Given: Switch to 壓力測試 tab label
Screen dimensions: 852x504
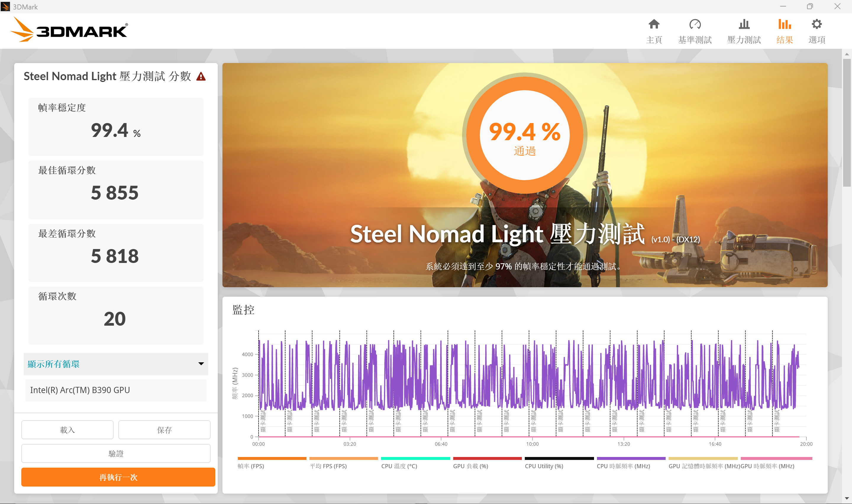Looking at the screenshot, I should click(744, 40).
